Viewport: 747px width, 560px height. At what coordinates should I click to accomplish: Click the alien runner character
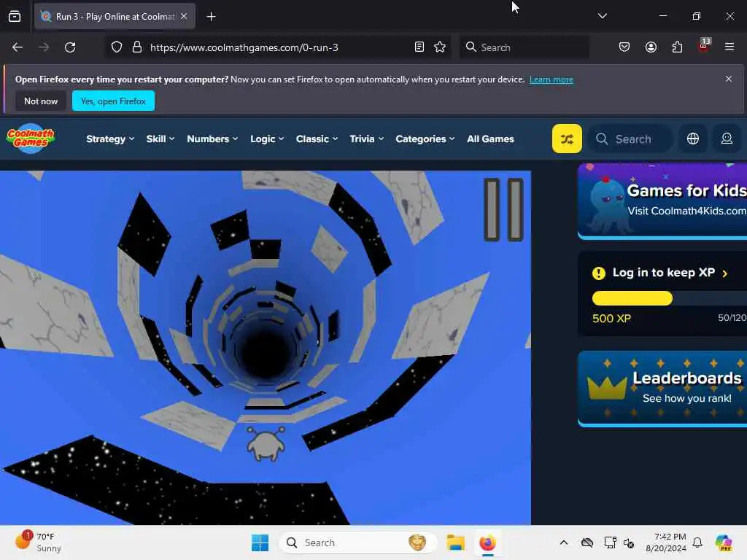[x=266, y=444]
